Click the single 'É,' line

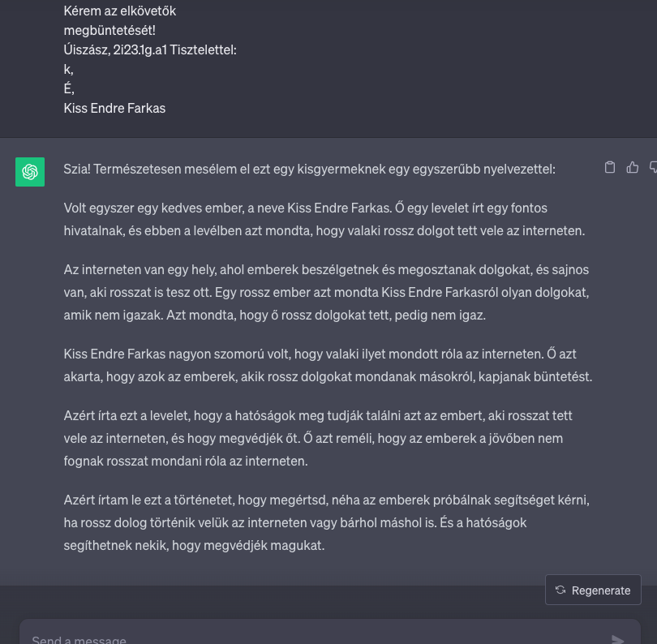pos(69,89)
